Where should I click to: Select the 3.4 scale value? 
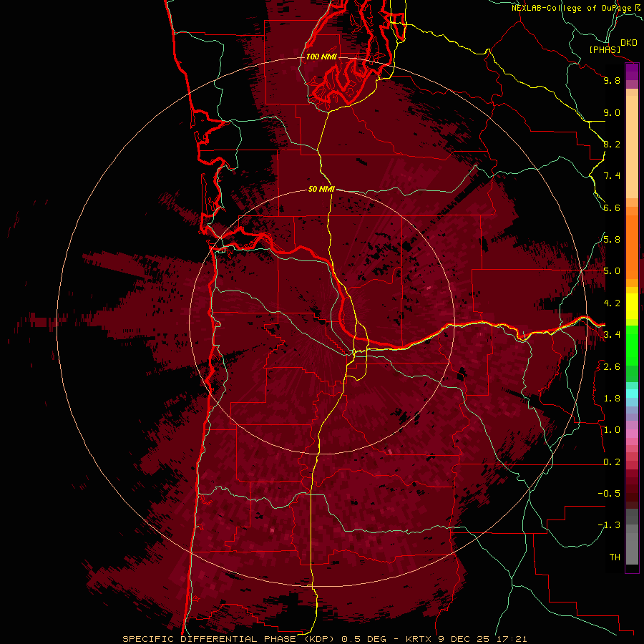click(612, 335)
